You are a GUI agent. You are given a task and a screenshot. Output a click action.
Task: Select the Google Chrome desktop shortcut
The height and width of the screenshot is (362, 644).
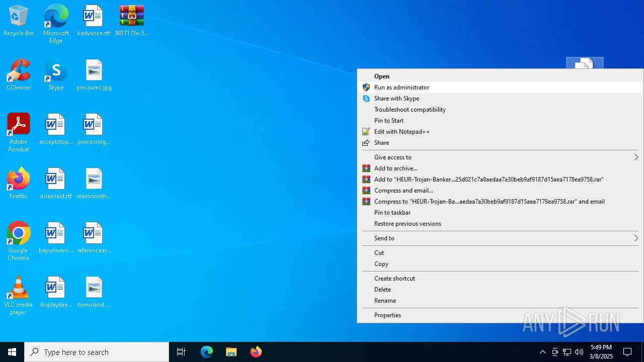pyautogui.click(x=19, y=241)
